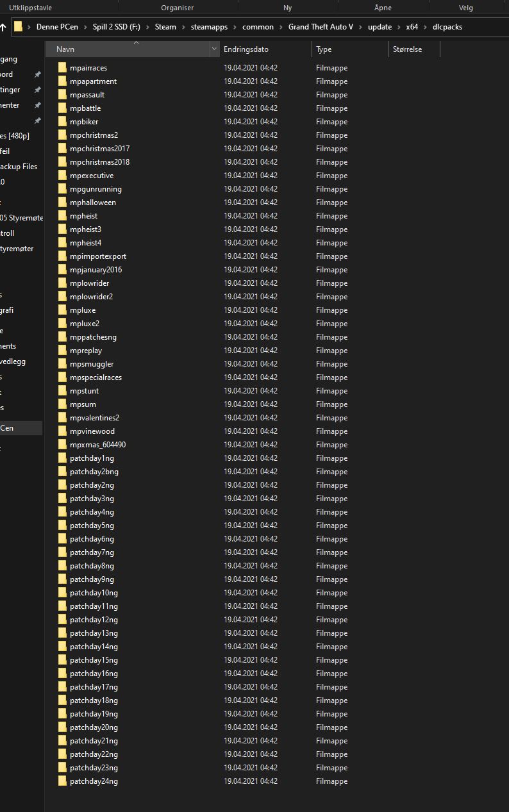Click the mpheist3 folder icon
The width and height of the screenshot is (509, 812).
pos(62,229)
